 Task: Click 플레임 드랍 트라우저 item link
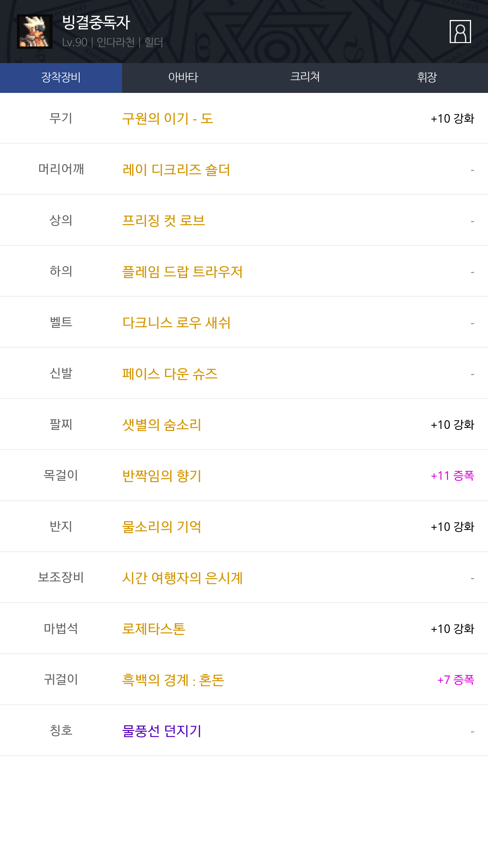coord(182,272)
